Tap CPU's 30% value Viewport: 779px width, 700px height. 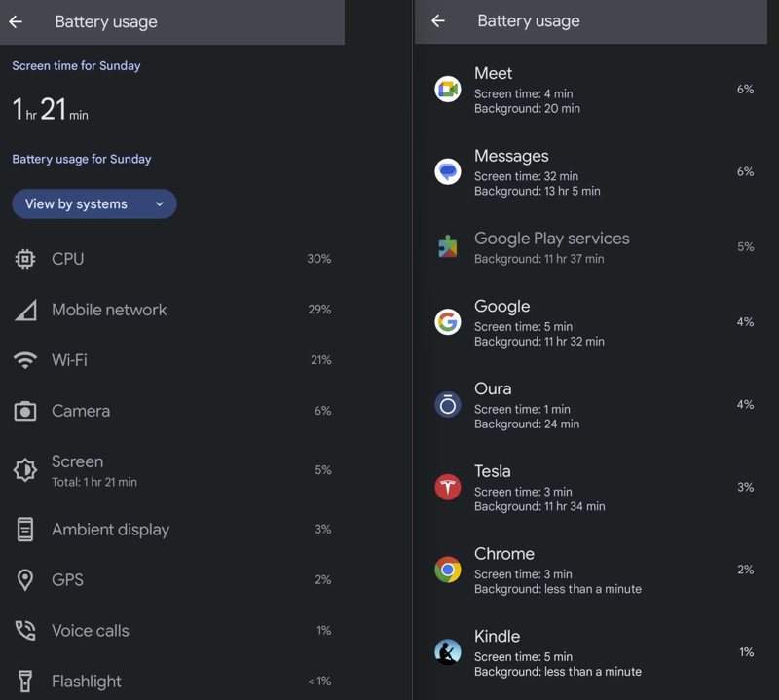[x=319, y=259]
